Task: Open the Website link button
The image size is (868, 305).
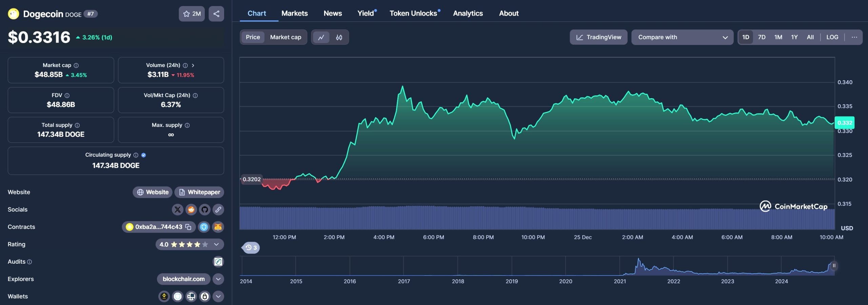Action: [153, 192]
